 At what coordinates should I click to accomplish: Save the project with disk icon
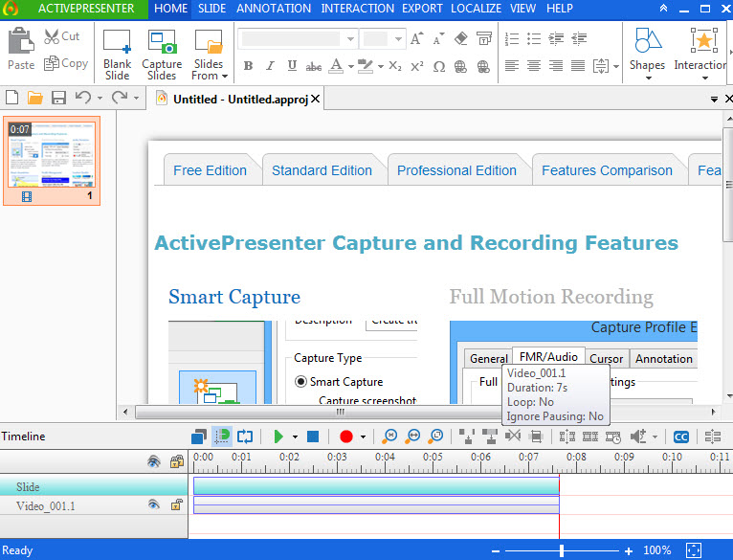point(58,98)
